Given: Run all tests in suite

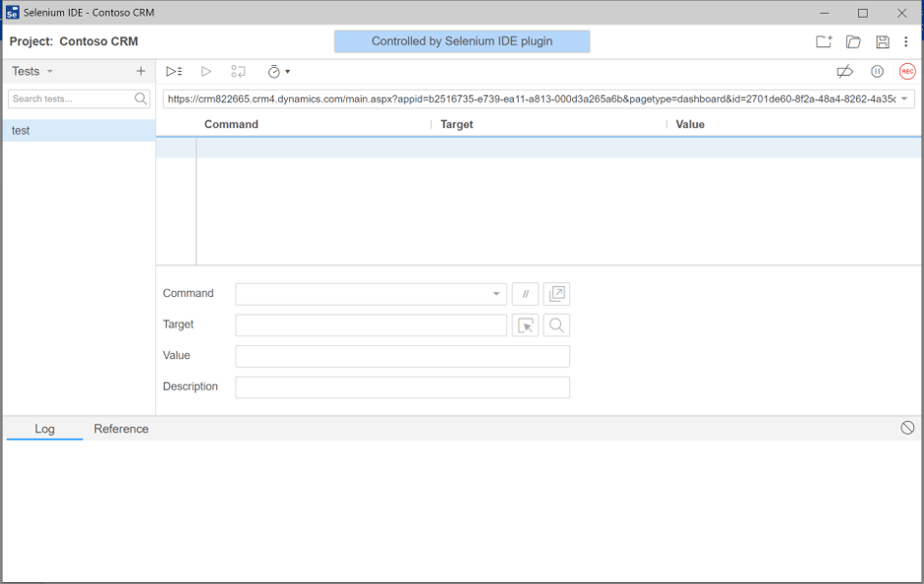Looking at the screenshot, I should tap(174, 72).
